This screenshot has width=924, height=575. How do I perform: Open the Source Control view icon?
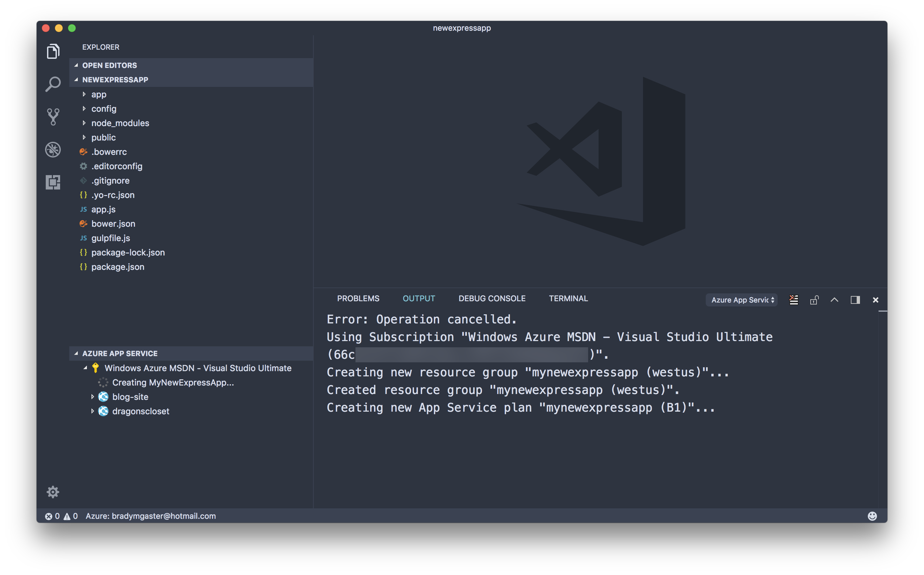53,117
